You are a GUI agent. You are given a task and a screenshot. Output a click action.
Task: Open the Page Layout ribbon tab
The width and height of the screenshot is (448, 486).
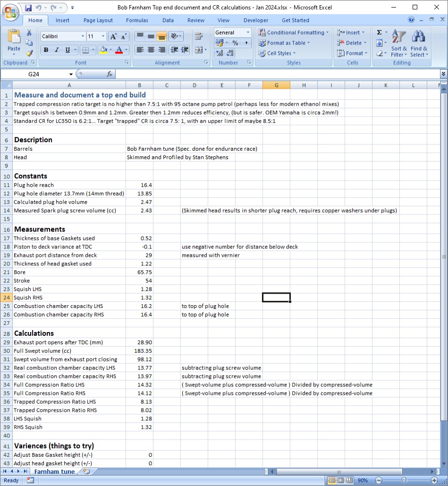pos(98,20)
